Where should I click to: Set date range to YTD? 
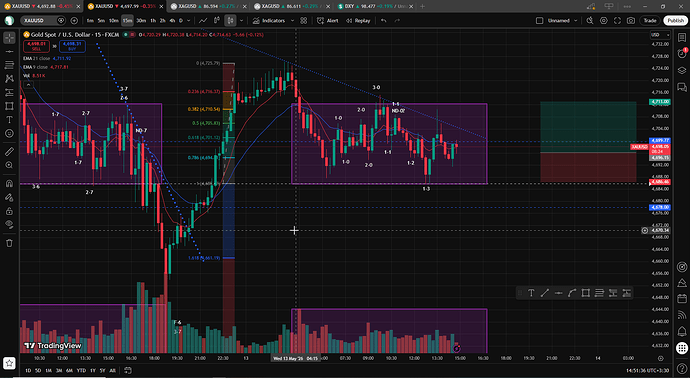click(81, 371)
